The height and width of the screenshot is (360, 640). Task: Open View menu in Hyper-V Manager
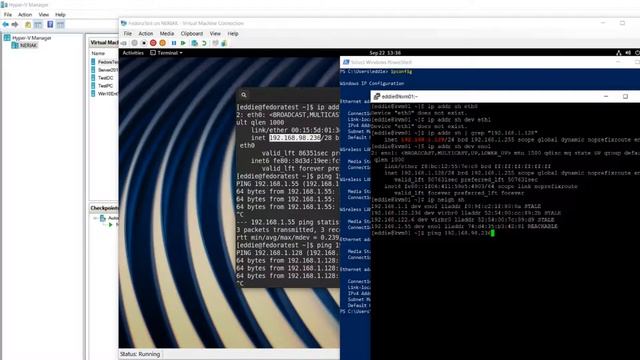pyautogui.click(x=44, y=15)
